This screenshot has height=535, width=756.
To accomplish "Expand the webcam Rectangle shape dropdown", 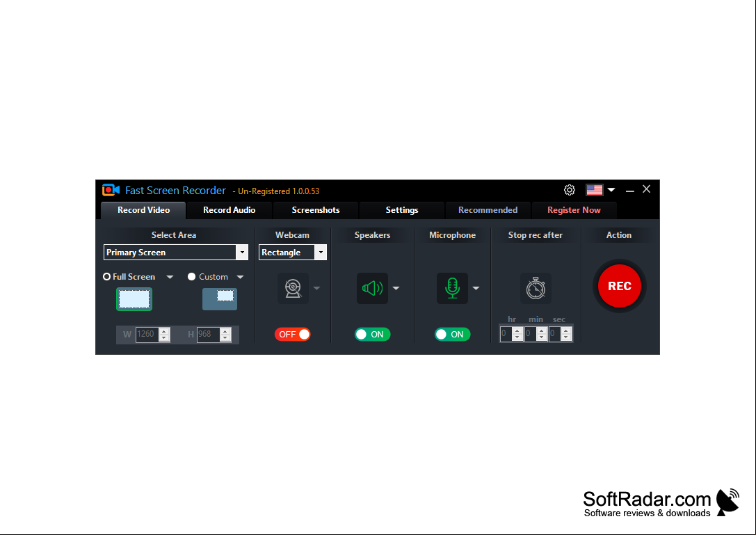I will (321, 253).
